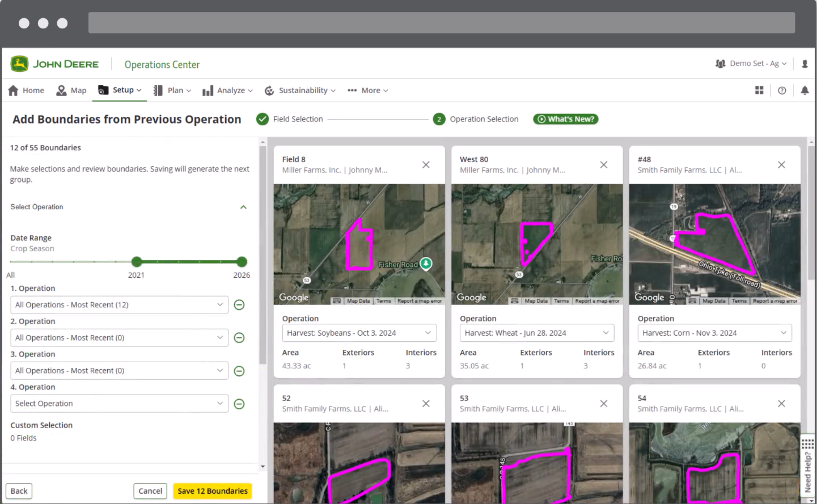The height and width of the screenshot is (504, 817).
Task: Open the organization switcher icon
Action: pos(721,63)
